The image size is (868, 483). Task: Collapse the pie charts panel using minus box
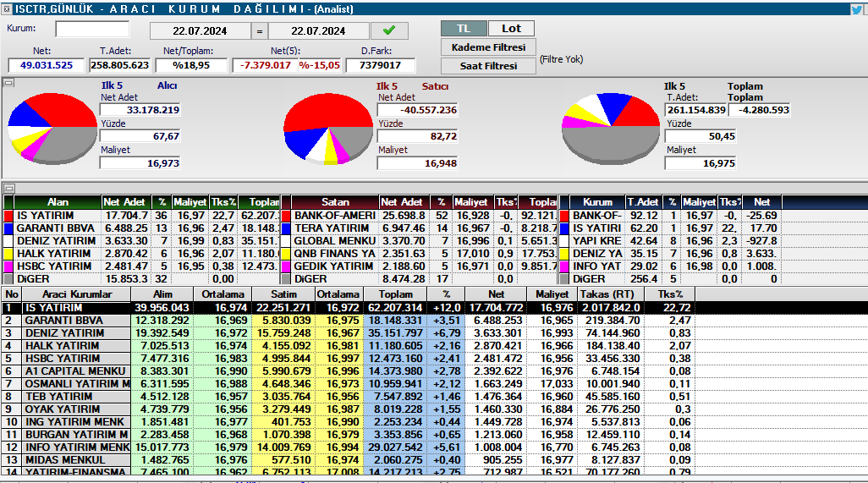(8, 83)
